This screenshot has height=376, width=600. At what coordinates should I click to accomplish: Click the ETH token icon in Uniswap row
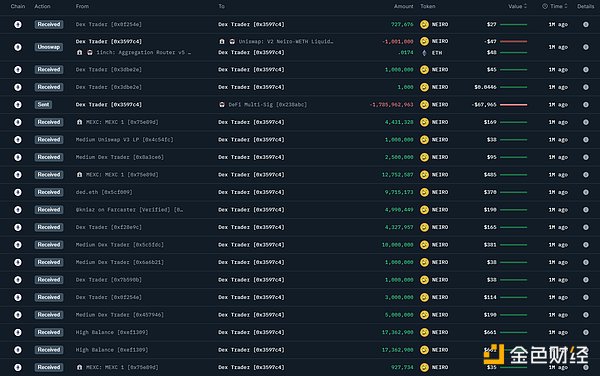(x=424, y=53)
